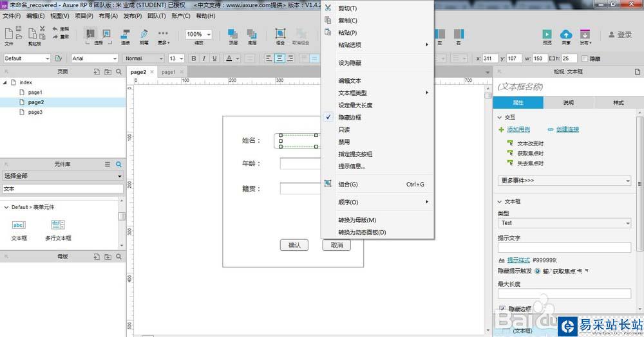Choose 转换为动态面板 from the context menu
Screen dimensions: 644x337
pos(362,232)
